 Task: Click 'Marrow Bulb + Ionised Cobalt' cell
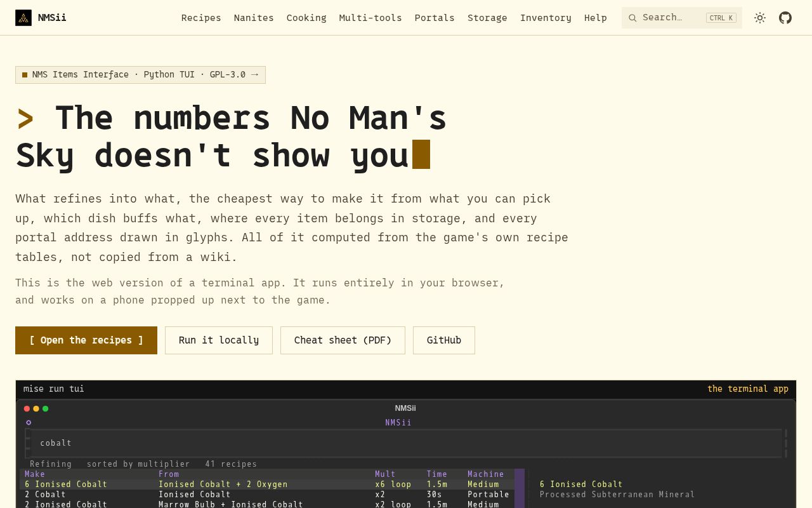tap(231, 504)
